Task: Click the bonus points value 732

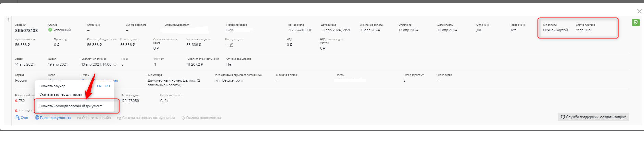Action: pos(22,101)
